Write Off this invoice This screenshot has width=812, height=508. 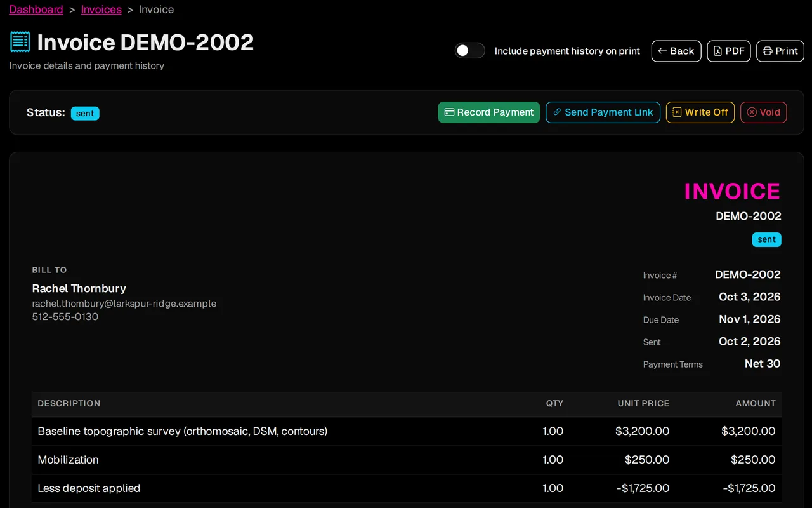click(700, 112)
